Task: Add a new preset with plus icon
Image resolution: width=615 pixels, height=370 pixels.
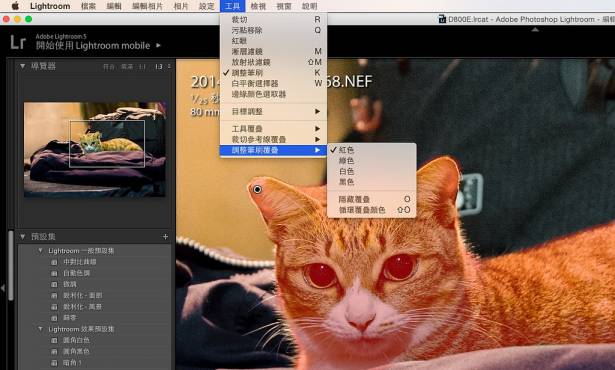Action: (166, 237)
